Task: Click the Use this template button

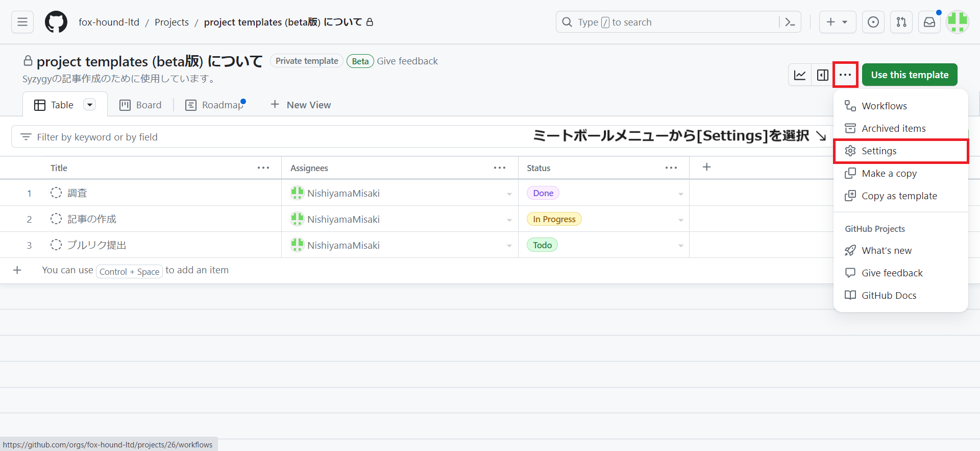Action: pyautogui.click(x=910, y=75)
